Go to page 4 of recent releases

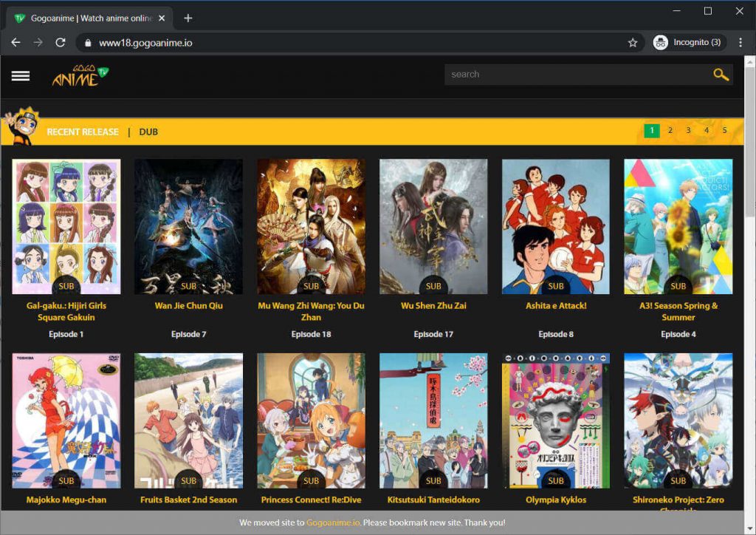pyautogui.click(x=707, y=130)
